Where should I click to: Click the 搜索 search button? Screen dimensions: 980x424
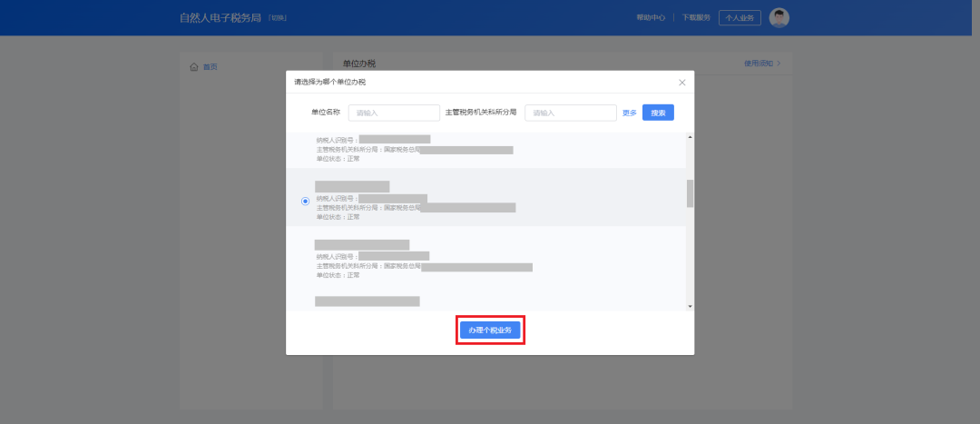tap(658, 113)
